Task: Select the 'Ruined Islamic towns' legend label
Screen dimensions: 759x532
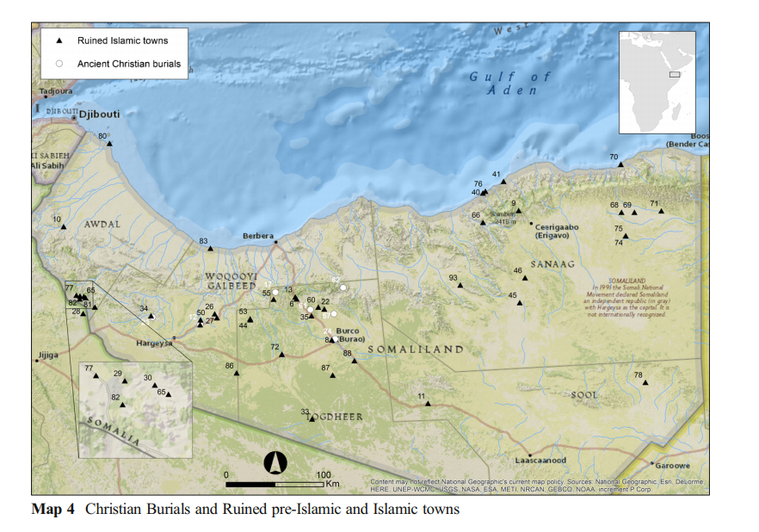Action: [x=122, y=40]
